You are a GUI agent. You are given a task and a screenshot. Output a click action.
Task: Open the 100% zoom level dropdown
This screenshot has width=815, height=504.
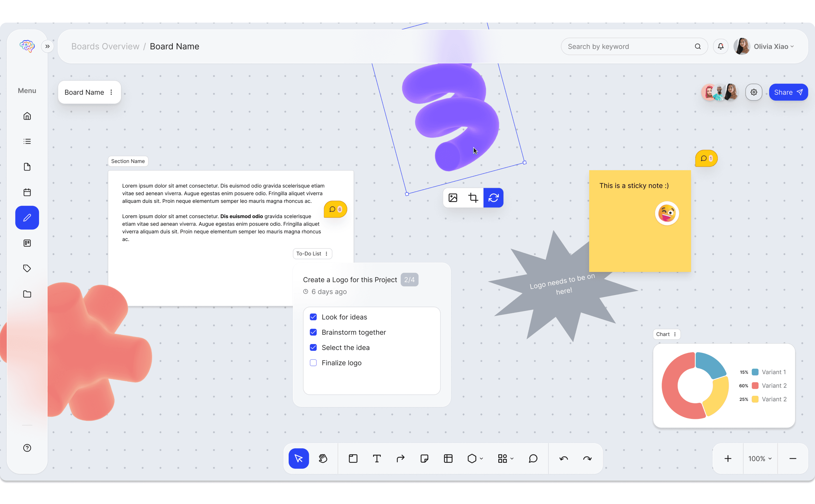pyautogui.click(x=760, y=459)
